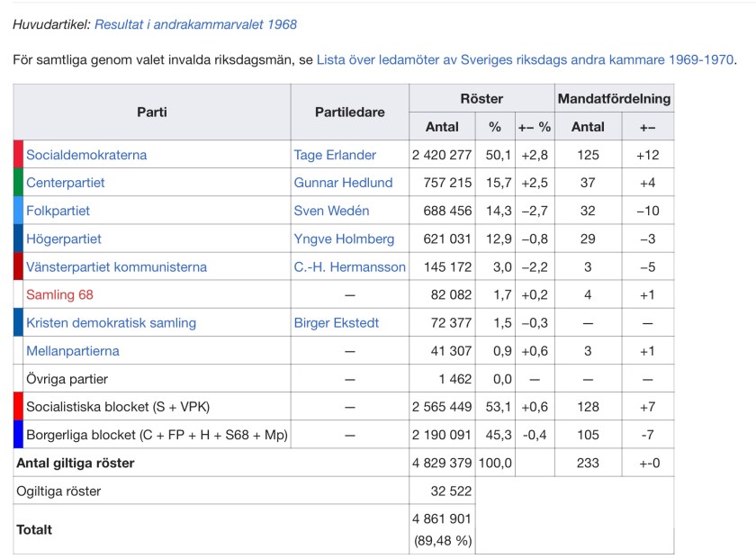Click the Socialdemokraterna party link
756x559 pixels.
86,155
